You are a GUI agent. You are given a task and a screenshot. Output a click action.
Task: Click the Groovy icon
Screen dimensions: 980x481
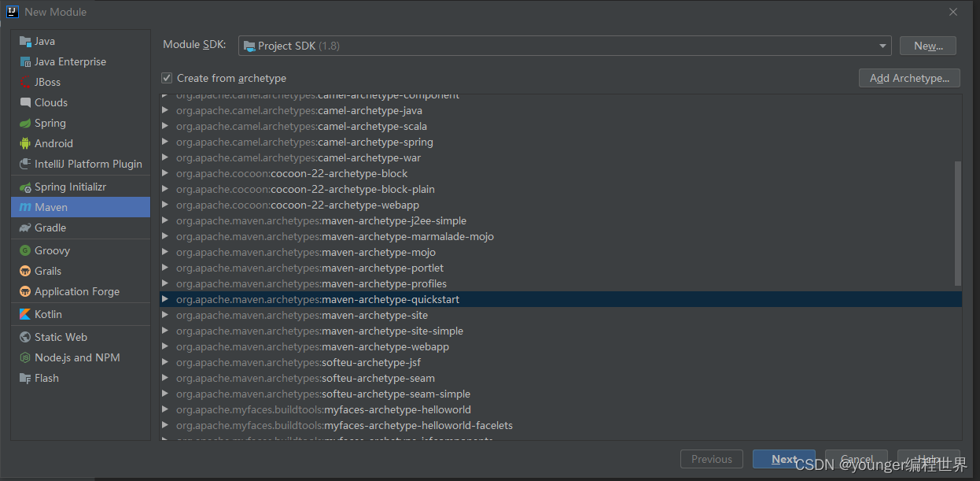(25, 250)
